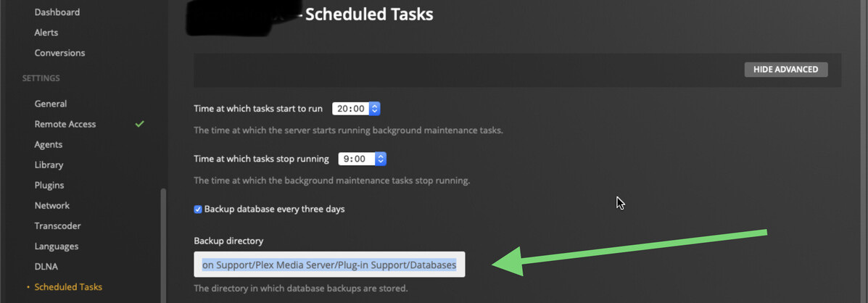The width and height of the screenshot is (868, 303).
Task: Toggle Backup database every three days checkbox
Action: tap(198, 209)
